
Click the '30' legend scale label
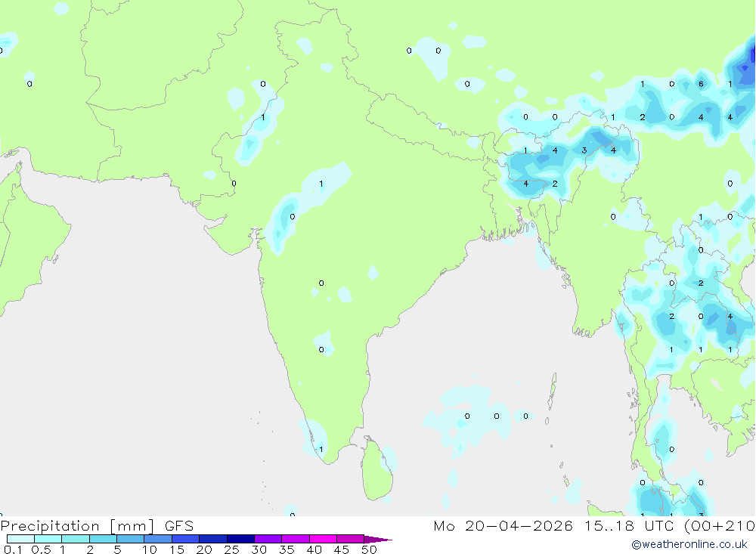point(259,549)
